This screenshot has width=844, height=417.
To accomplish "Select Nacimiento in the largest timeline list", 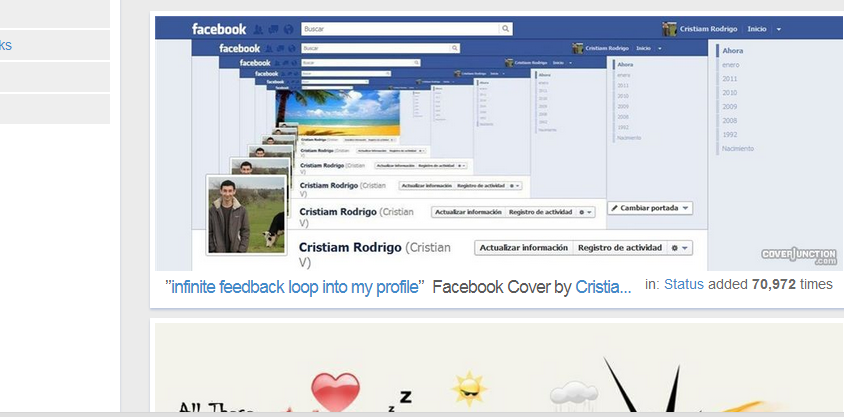I will pyautogui.click(x=738, y=149).
